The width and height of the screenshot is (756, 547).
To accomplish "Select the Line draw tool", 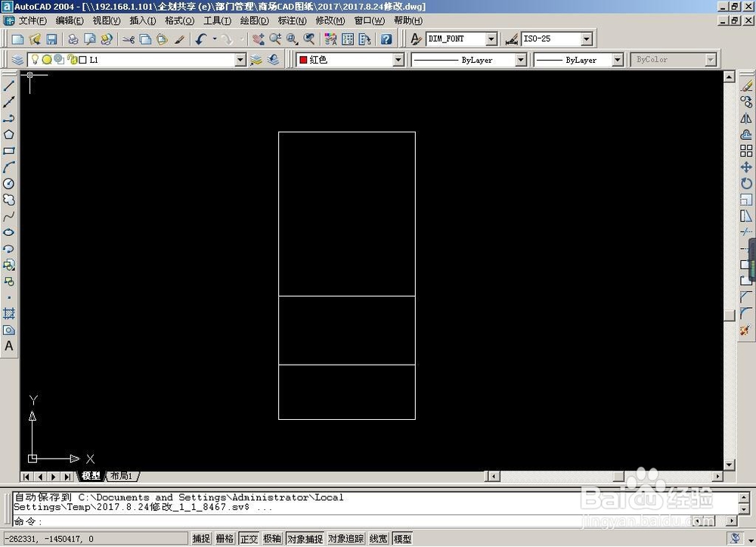I will point(8,85).
